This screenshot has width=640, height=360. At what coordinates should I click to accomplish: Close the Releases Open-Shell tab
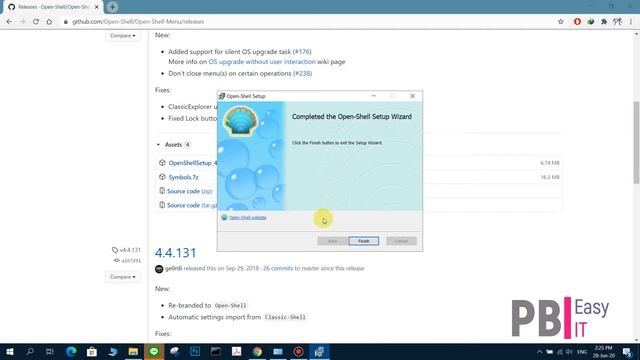click(97, 7)
